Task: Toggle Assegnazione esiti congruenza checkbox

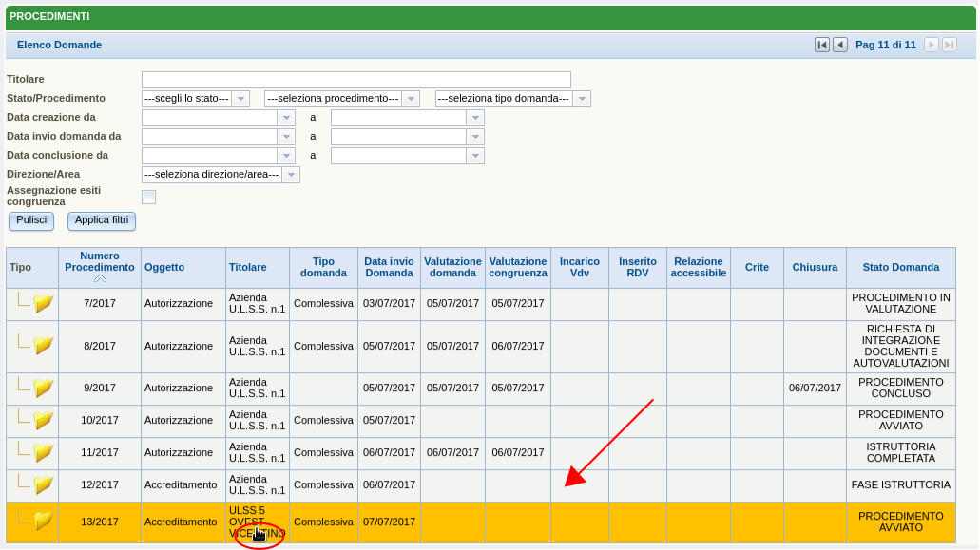Action: click(x=148, y=197)
